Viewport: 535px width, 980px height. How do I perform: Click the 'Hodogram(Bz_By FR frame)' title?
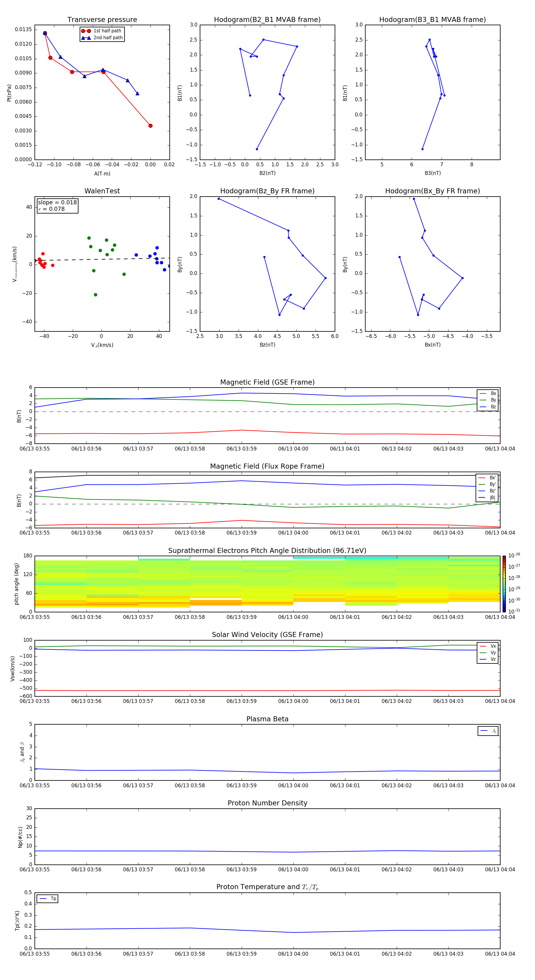click(x=267, y=191)
